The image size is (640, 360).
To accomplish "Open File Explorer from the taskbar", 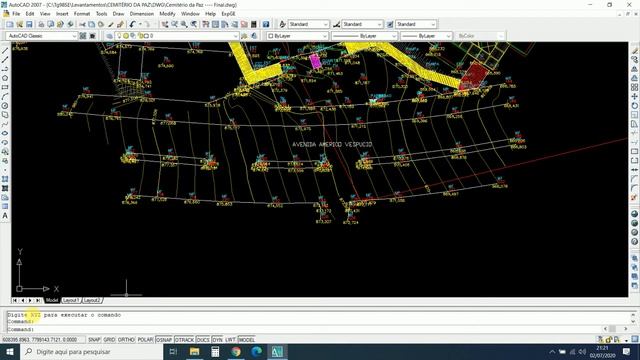I will [x=194, y=351].
